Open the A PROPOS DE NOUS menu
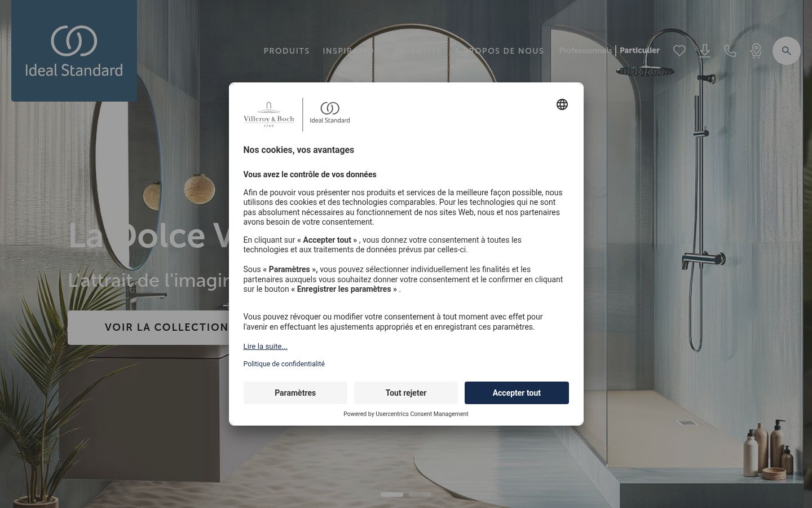The width and height of the screenshot is (812, 508). point(499,51)
